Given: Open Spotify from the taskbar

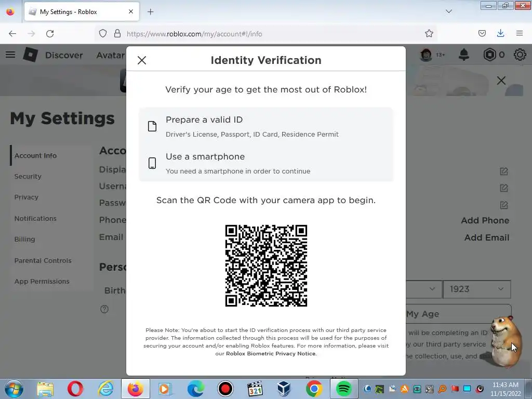Looking at the screenshot, I should 344,389.
